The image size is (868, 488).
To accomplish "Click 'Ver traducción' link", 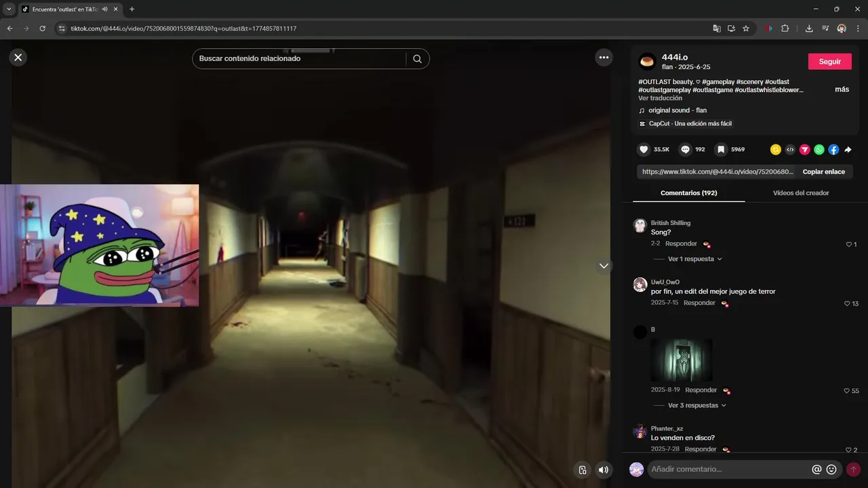I will (x=660, y=98).
